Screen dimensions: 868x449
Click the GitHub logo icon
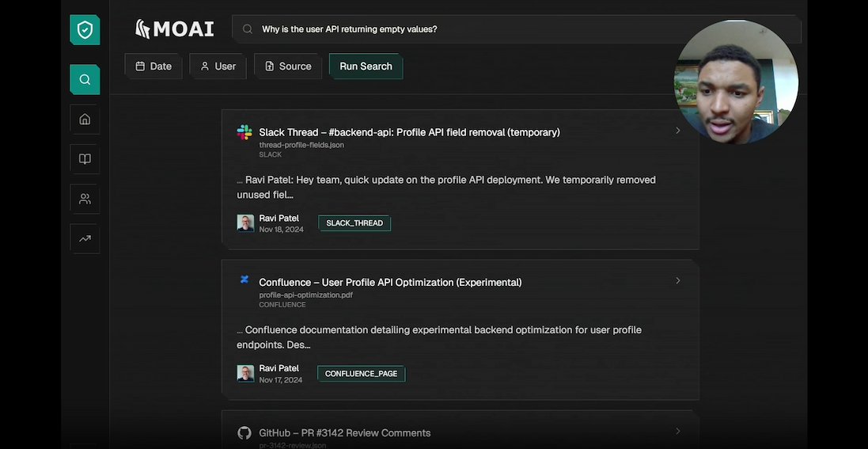tap(244, 433)
